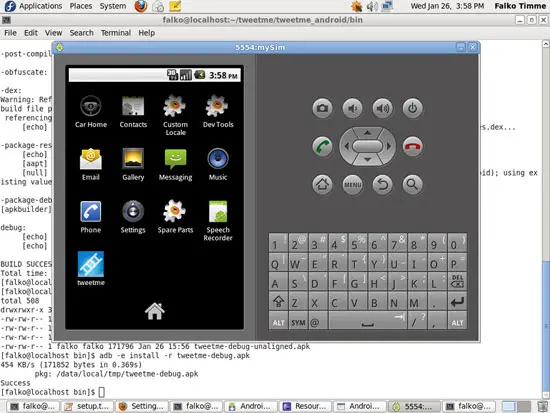Viewport: 550px width, 413px height.
Task: Tap the red end-call button
Action: point(412,146)
